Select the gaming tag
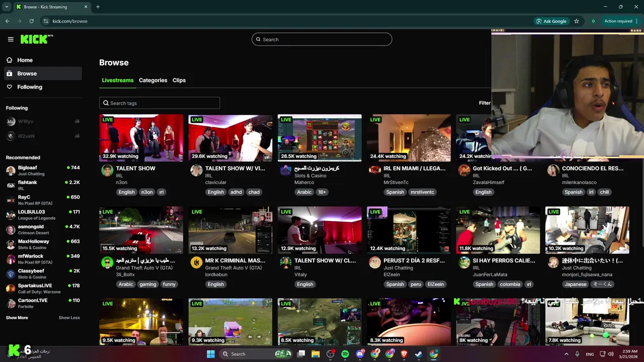 tap(148, 284)
